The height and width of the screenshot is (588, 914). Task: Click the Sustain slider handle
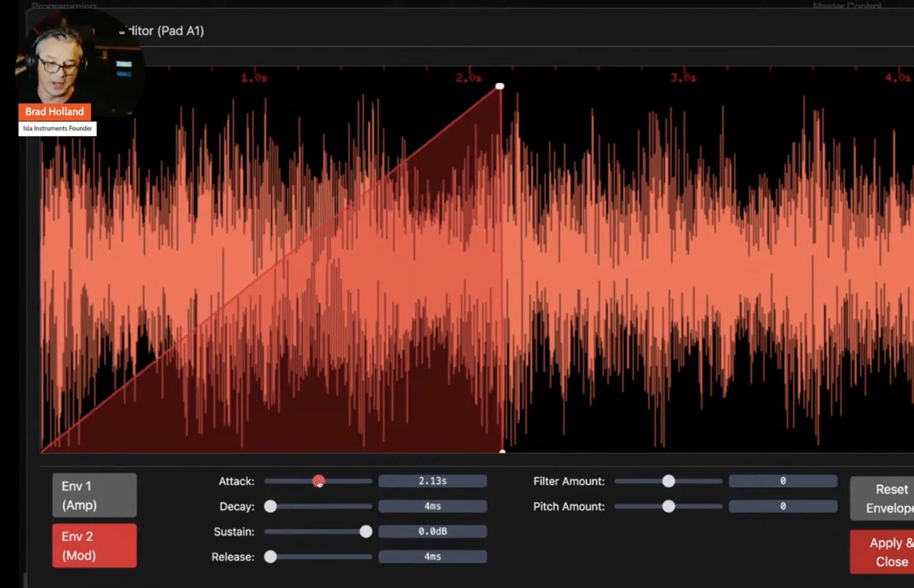pos(366,531)
